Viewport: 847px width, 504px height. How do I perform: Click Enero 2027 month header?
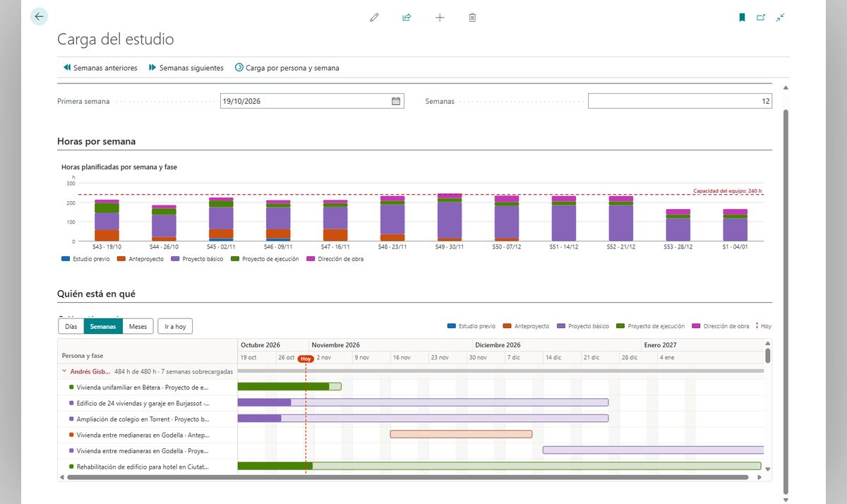[x=660, y=345]
